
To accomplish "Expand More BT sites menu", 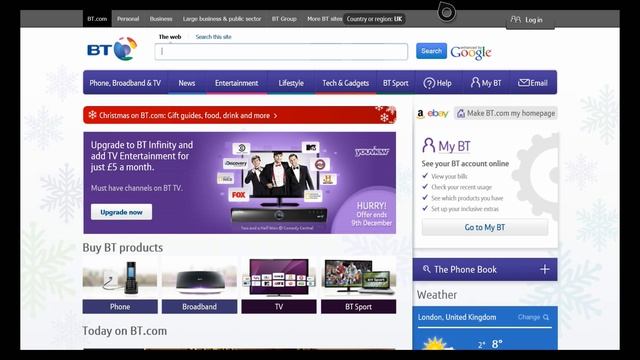I will (x=324, y=19).
